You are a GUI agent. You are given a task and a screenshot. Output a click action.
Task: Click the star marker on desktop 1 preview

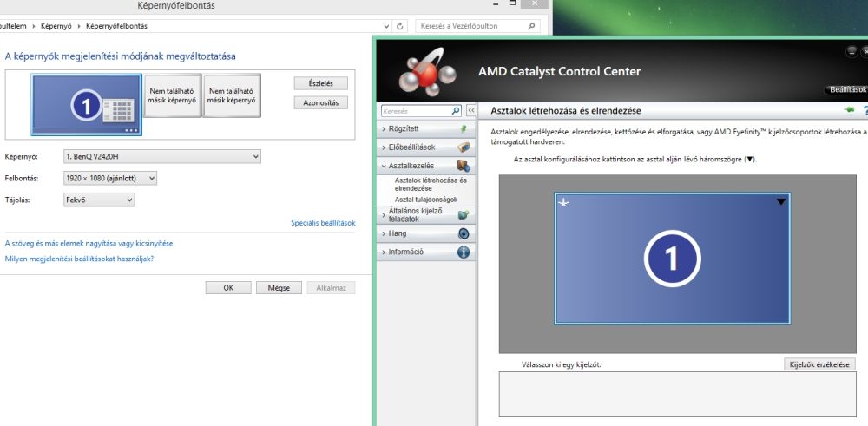[x=564, y=202]
